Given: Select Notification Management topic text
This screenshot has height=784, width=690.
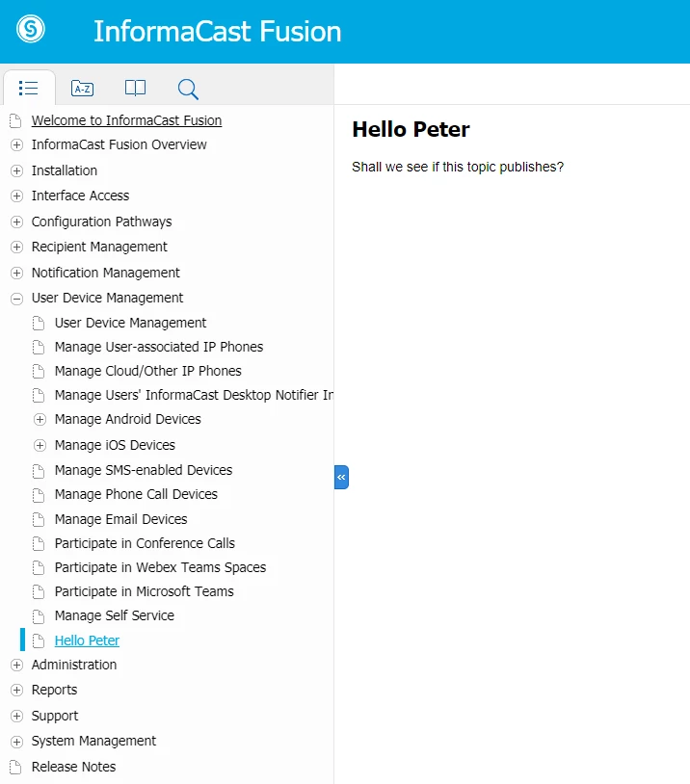Looking at the screenshot, I should [106, 273].
